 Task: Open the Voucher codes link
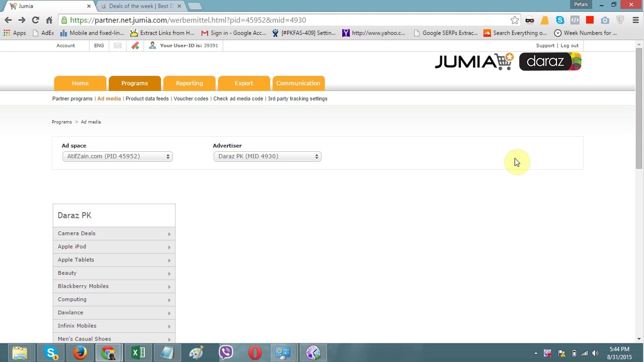(191, 99)
